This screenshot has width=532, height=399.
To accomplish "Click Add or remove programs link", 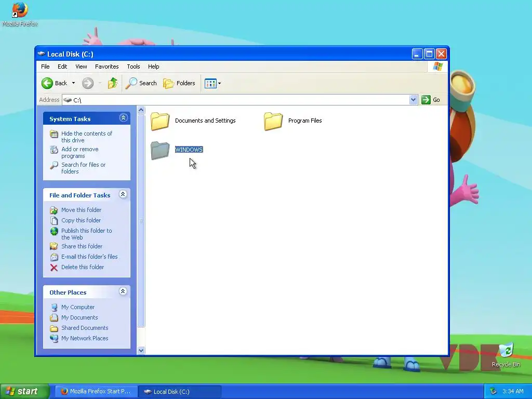I will pos(79,152).
